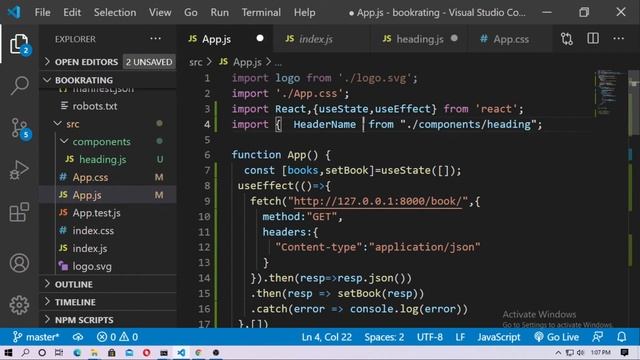Open the editor More Actions ellipsis
This screenshot has width=640, height=360.
click(618, 39)
